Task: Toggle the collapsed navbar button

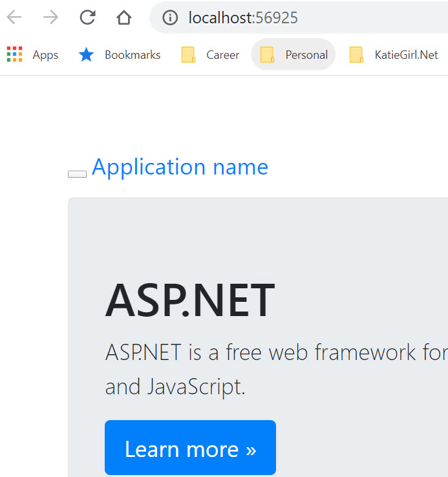Action: [x=77, y=174]
